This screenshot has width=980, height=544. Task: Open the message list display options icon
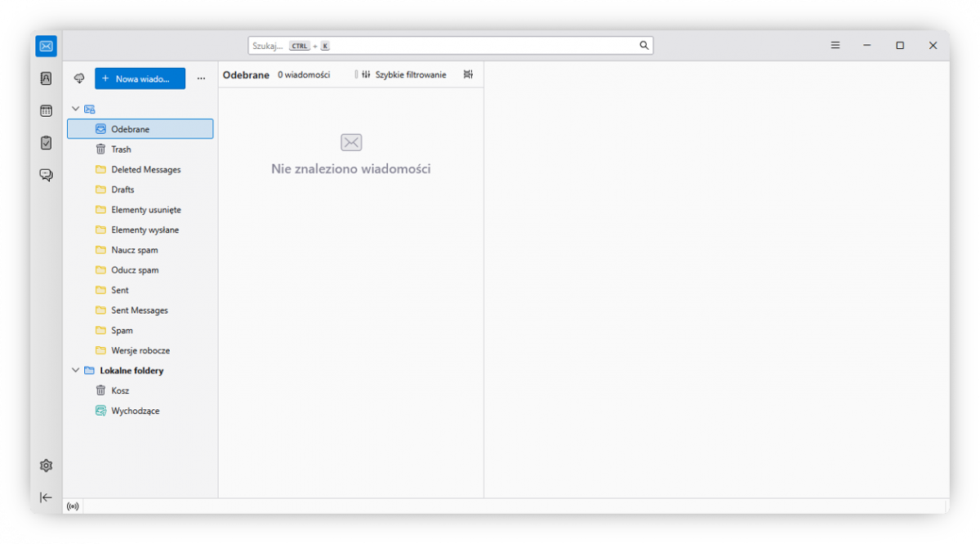point(468,74)
